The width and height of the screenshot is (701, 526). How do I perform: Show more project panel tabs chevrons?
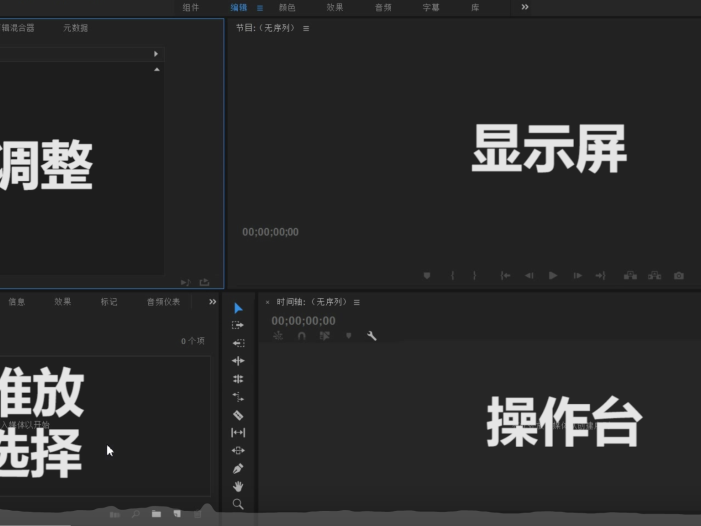(x=212, y=302)
